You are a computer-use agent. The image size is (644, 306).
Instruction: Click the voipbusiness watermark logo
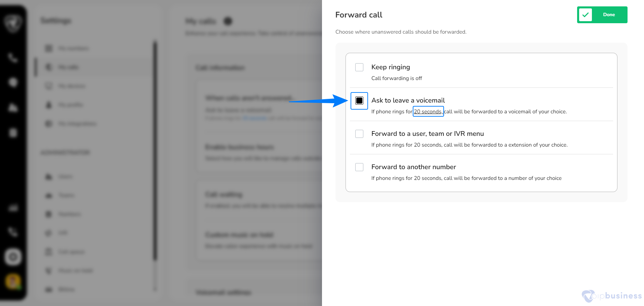click(612, 296)
